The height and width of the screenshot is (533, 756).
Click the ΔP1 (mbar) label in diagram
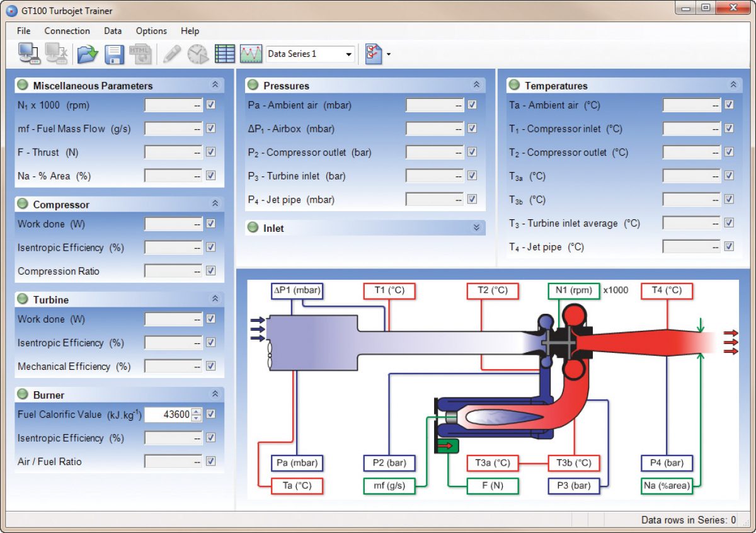(x=297, y=290)
